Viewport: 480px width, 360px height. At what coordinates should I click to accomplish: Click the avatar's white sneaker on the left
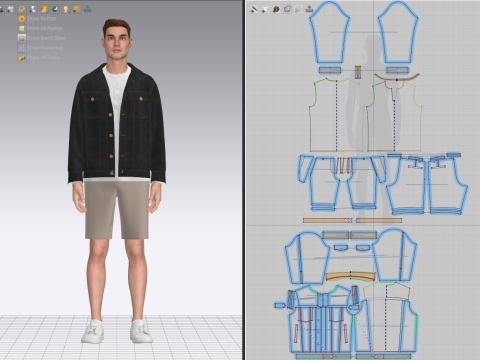[x=92, y=332]
